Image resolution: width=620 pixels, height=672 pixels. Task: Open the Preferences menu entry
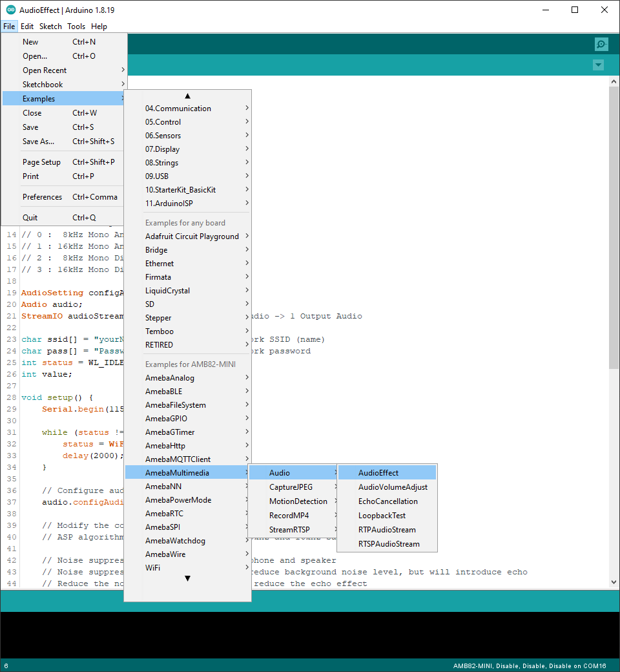pos(43,197)
